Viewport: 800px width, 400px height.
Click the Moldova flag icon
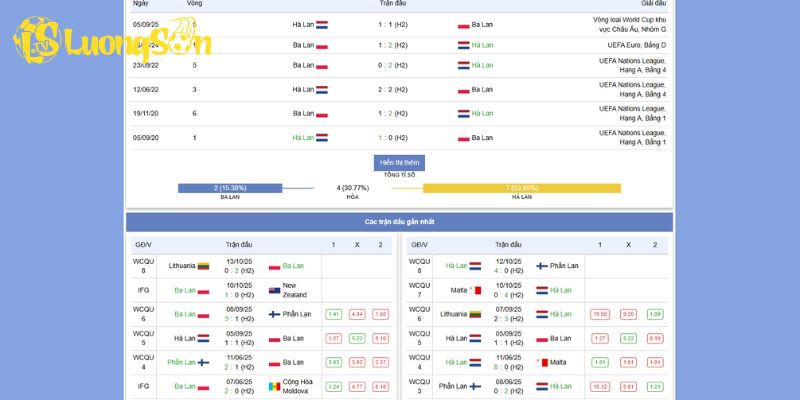point(274,386)
